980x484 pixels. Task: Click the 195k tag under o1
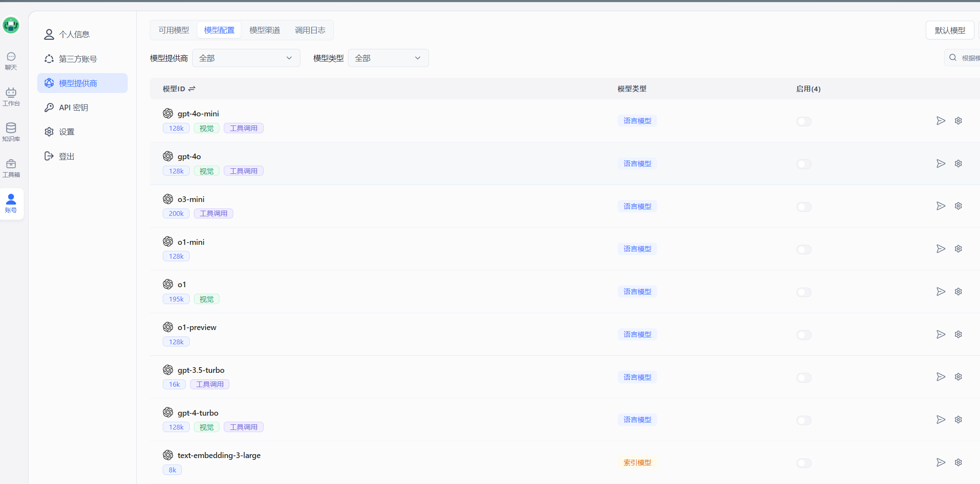[x=176, y=299]
